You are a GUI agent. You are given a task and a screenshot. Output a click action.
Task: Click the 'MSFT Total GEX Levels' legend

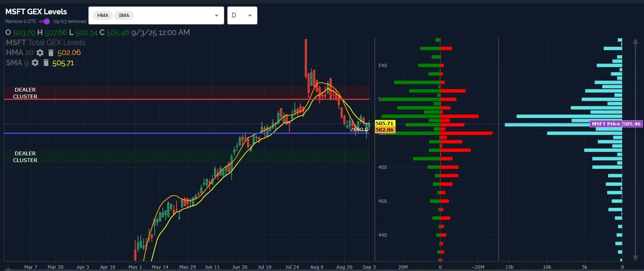pyautogui.click(x=46, y=43)
